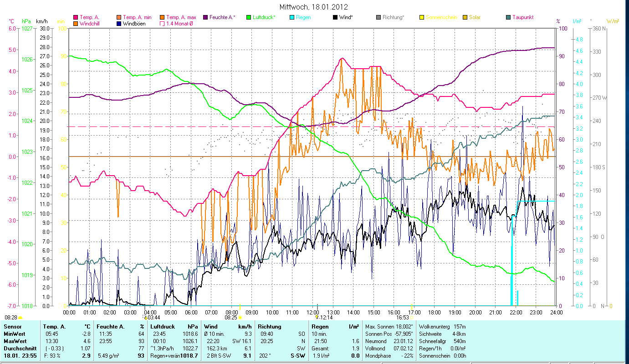The image size is (629, 364).
Task: Click the green Luftdruck legend square
Action: (x=249, y=17)
